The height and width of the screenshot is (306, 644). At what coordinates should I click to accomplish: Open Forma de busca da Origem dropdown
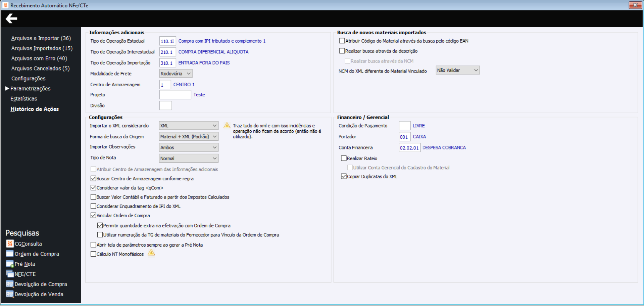coord(189,136)
